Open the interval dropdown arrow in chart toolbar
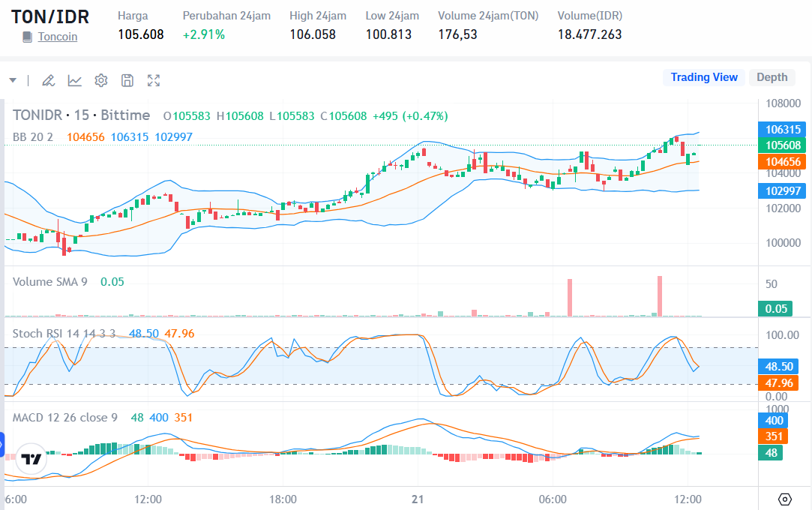The width and height of the screenshot is (812, 510). pos(13,80)
